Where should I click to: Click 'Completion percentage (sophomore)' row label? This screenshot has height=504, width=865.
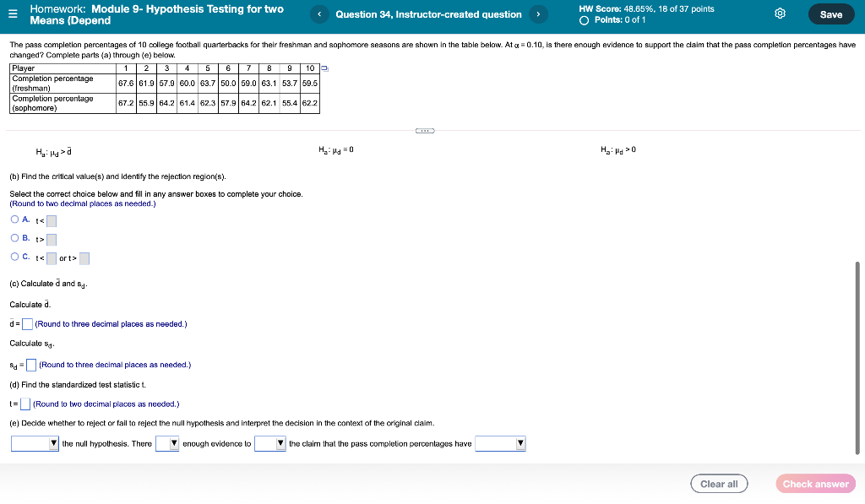point(63,103)
